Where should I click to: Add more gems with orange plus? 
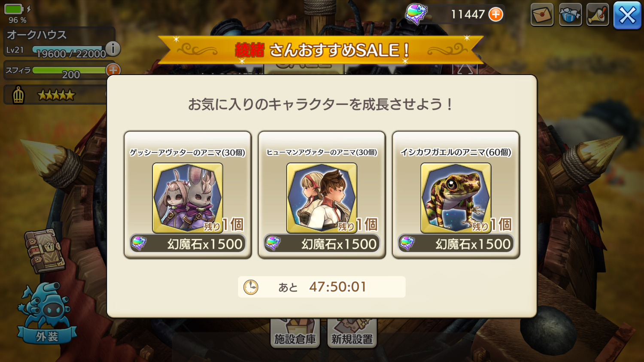(496, 14)
